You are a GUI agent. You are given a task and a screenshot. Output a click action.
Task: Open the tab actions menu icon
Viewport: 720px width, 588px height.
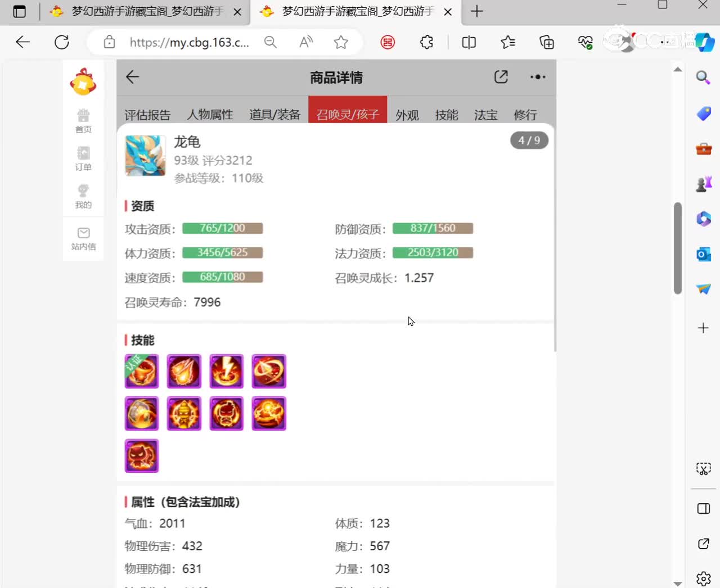(19, 11)
